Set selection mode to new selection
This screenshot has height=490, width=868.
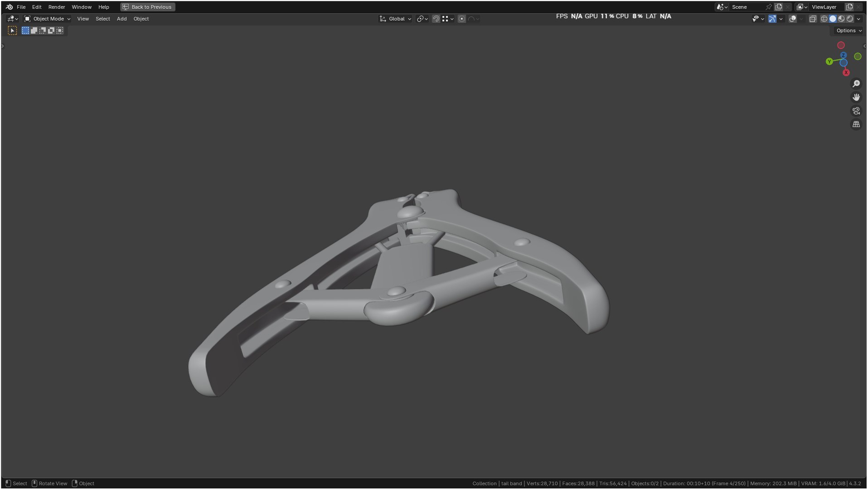(25, 30)
